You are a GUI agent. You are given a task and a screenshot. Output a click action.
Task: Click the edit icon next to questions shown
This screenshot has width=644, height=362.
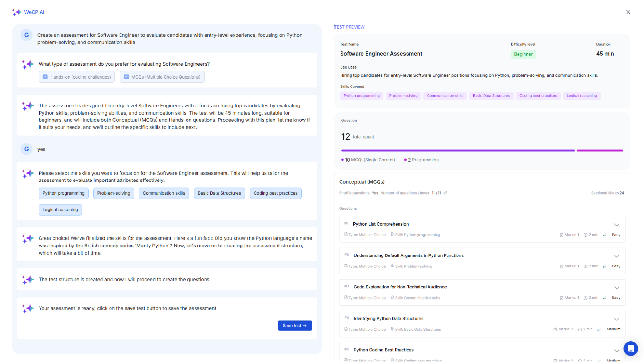tap(446, 192)
